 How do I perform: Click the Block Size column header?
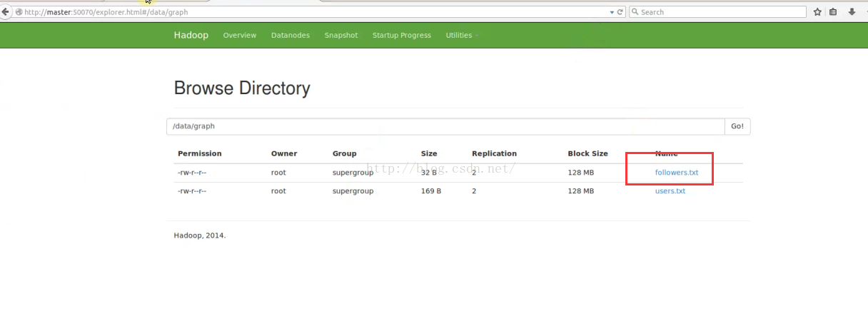[x=588, y=153]
